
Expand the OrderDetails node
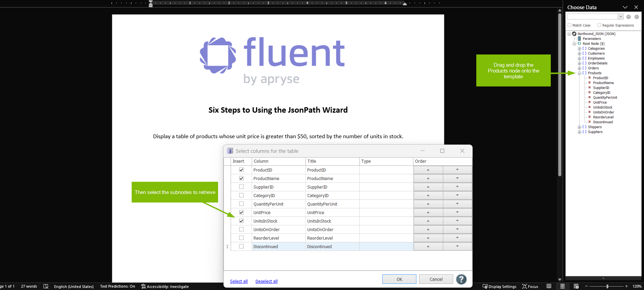coord(579,63)
